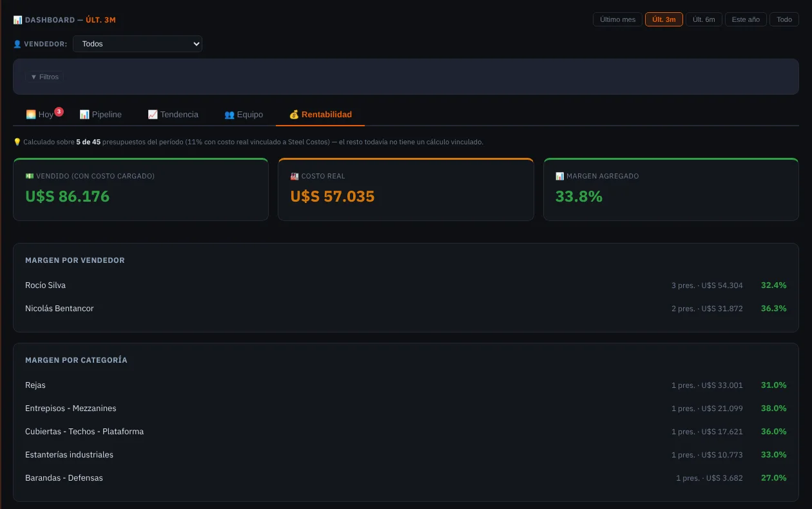Click the trend chart icon on Tendencia tab
Image resolution: width=812 pixels, height=509 pixels.
153,114
